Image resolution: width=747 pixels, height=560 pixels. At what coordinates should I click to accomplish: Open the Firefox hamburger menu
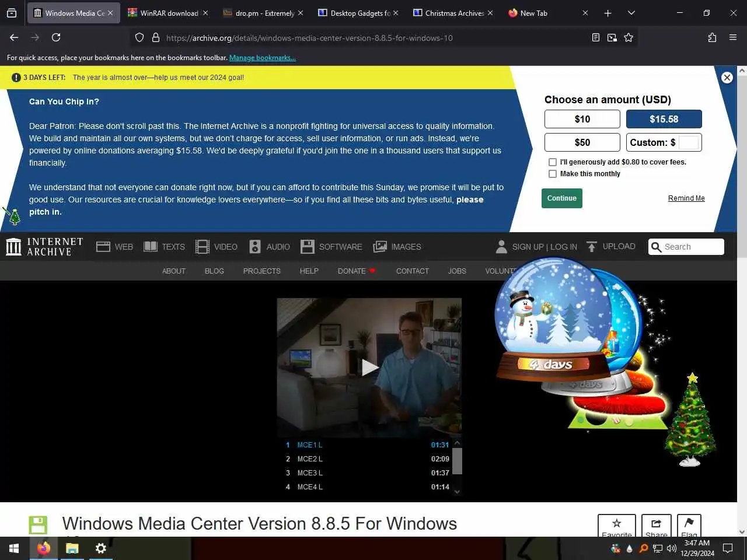point(733,37)
